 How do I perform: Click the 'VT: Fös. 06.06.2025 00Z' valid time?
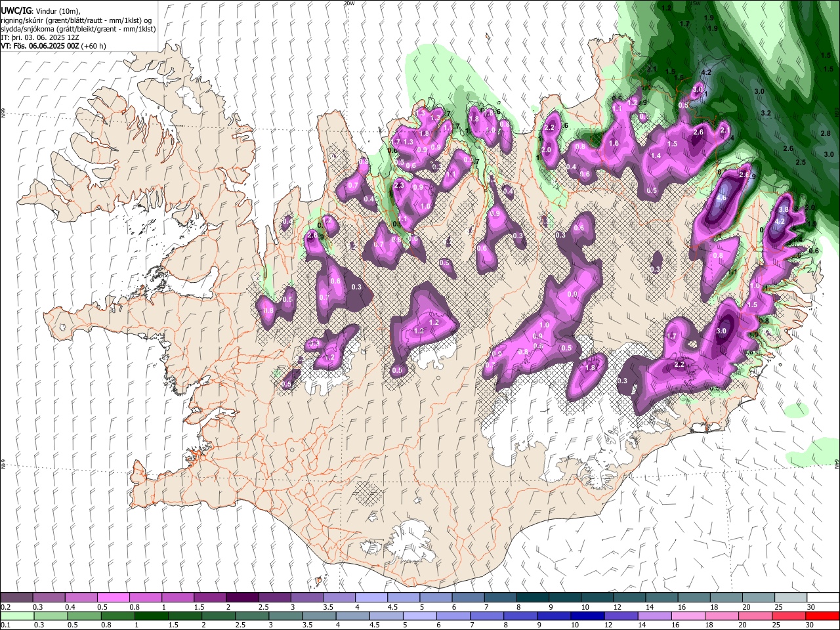(38, 46)
